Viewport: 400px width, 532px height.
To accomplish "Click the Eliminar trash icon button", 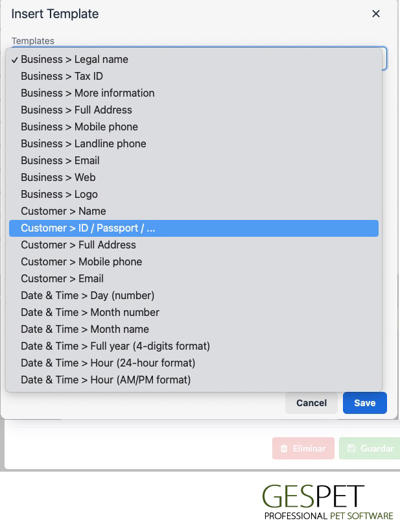I will coord(303,448).
